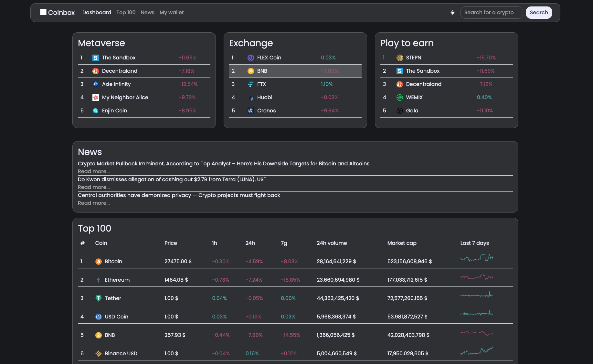Open the Crypto Market Pullback Imminent headline
The width and height of the screenshot is (593, 364).
pos(224,164)
